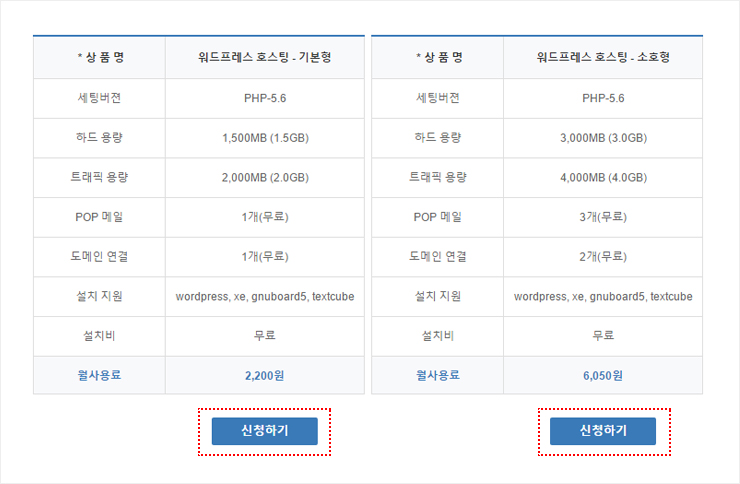Click 트래픽 용량 label in 기본형 table
This screenshot has height=484, width=740.
[100, 177]
